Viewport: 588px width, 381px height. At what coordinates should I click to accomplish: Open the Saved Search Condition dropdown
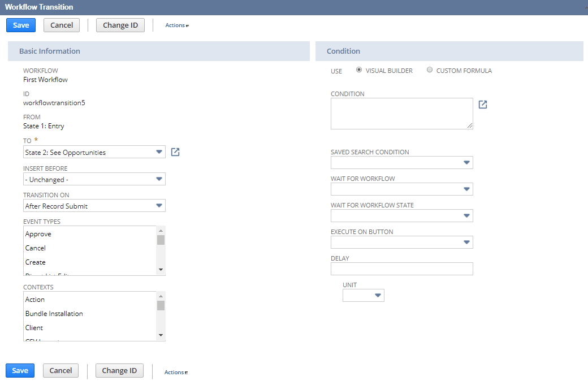tap(401, 162)
